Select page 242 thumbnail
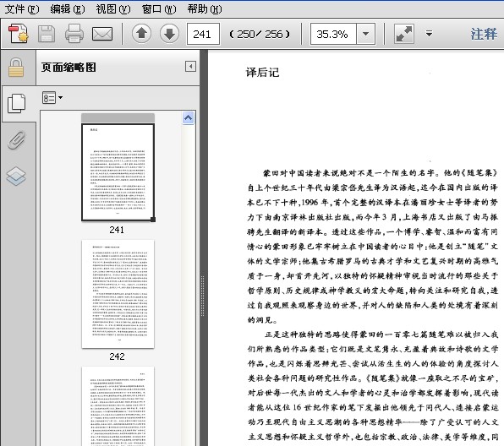 118,294
